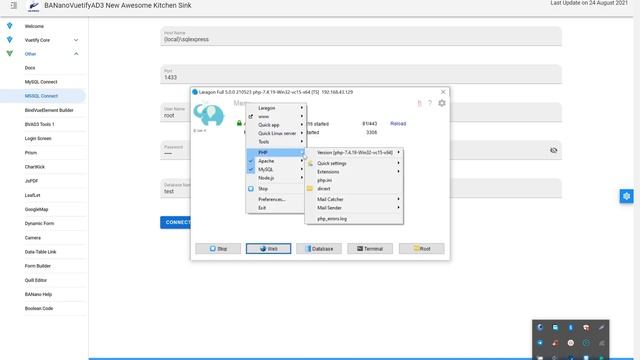Open GoogleMap in the sidebar
Viewport: 640px width, 360px height.
[x=36, y=209]
